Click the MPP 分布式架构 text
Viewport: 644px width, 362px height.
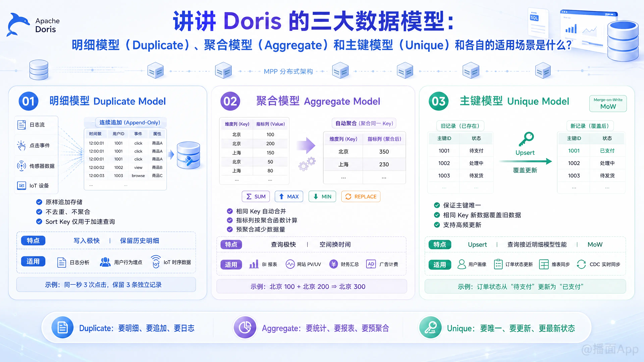click(x=288, y=71)
